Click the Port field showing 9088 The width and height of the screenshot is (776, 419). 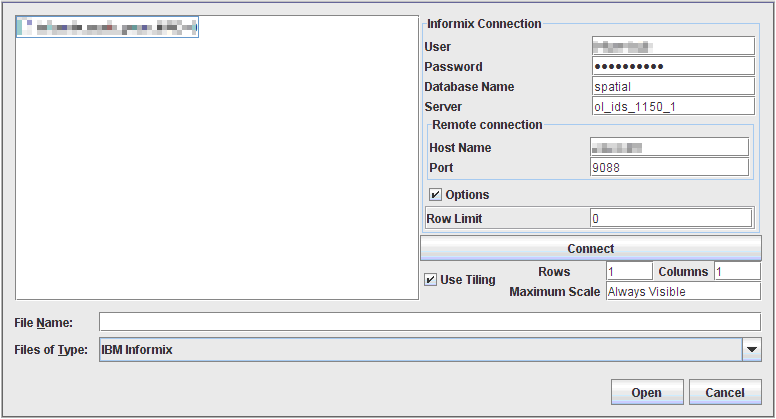coord(668,167)
